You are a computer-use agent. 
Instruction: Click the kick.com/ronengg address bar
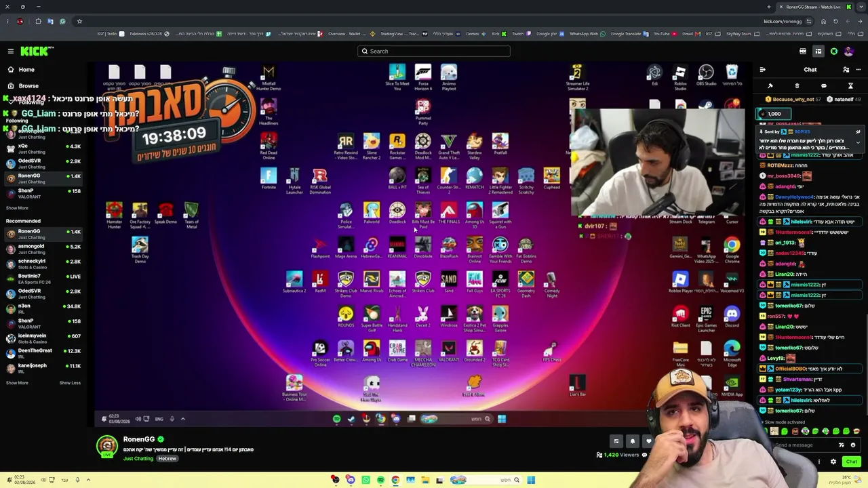coord(783,21)
